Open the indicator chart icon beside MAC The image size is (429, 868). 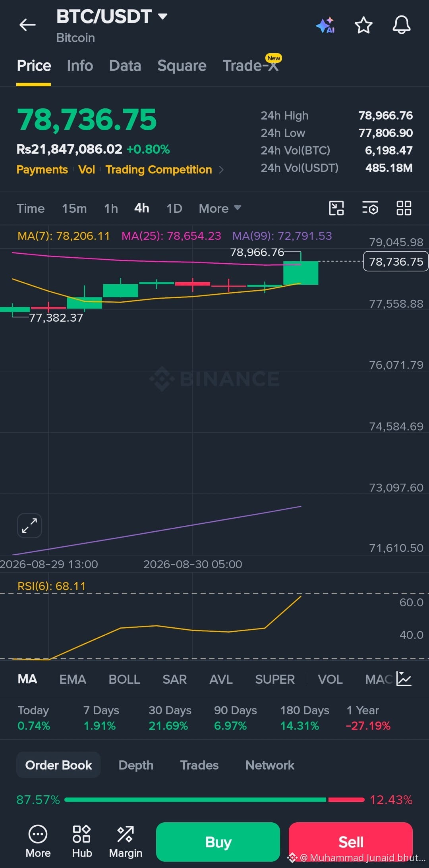pyautogui.click(x=404, y=679)
